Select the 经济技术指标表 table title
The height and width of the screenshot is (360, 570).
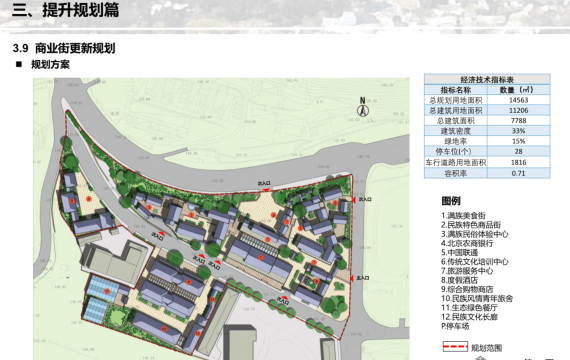tap(487, 79)
